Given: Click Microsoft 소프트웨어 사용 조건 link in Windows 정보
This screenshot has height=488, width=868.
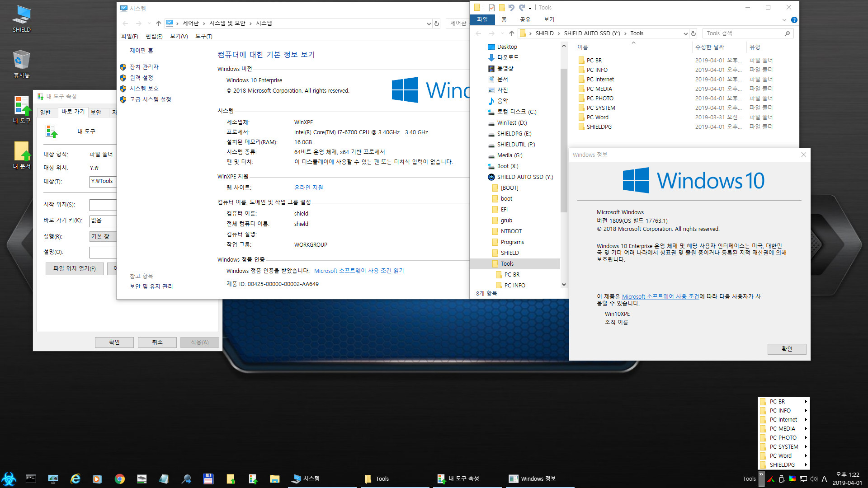Looking at the screenshot, I should pyautogui.click(x=660, y=297).
